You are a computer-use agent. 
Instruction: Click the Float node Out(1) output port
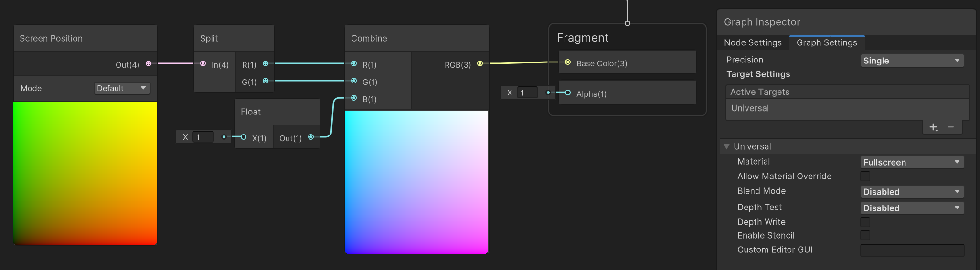coord(311,137)
